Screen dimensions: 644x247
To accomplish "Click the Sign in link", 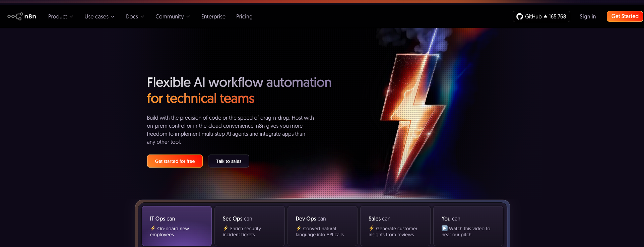I will click(588, 16).
